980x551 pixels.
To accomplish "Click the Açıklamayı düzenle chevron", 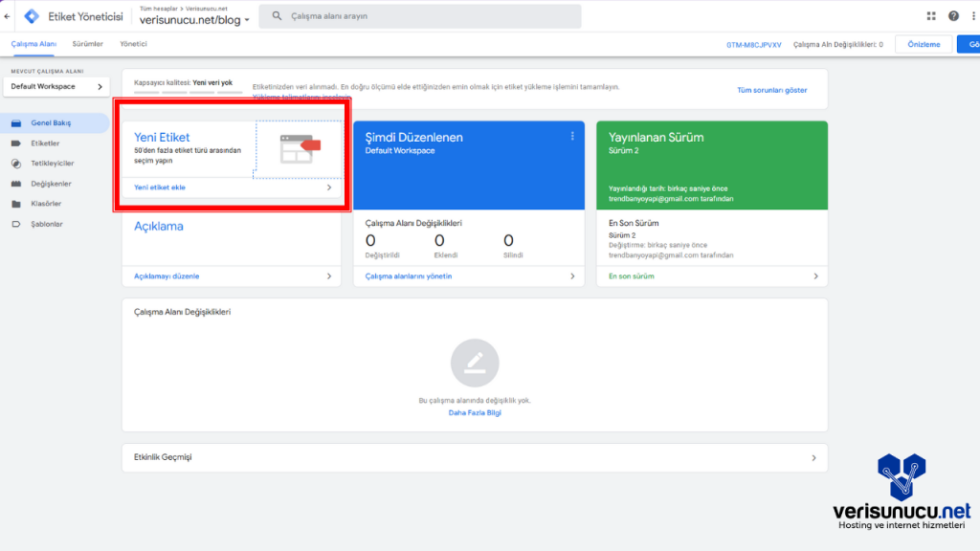I will (329, 276).
